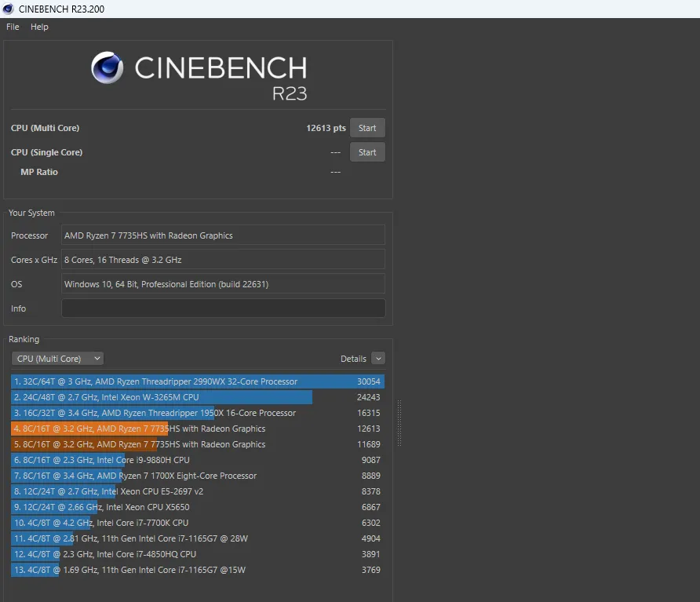Viewport: 700px width, 602px height.
Task: Open the CPU (Multi Core) ranking dropdown
Action: [x=57, y=359]
